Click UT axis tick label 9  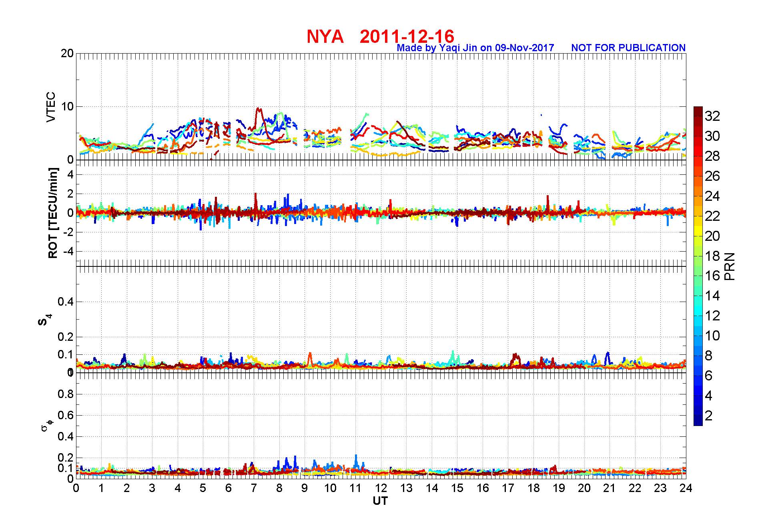point(305,488)
